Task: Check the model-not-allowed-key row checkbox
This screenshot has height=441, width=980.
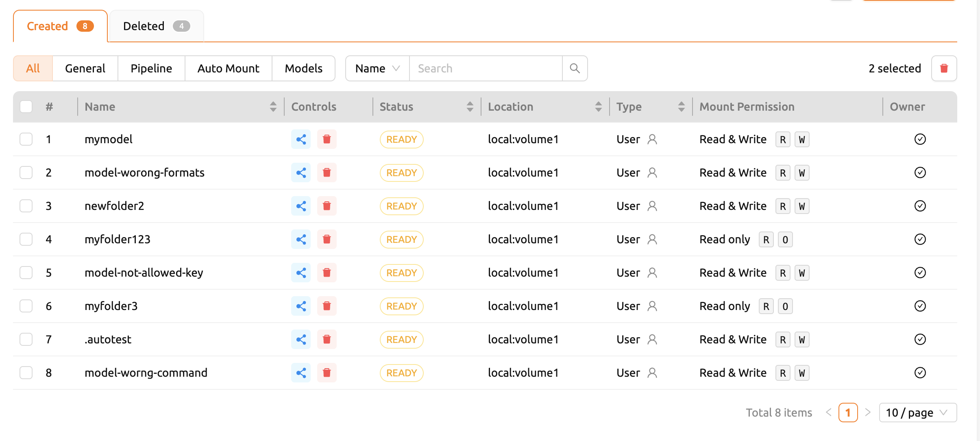Action: pos(26,273)
